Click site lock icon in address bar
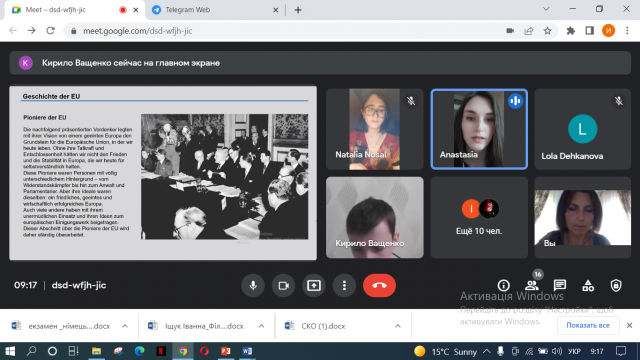 (74, 31)
